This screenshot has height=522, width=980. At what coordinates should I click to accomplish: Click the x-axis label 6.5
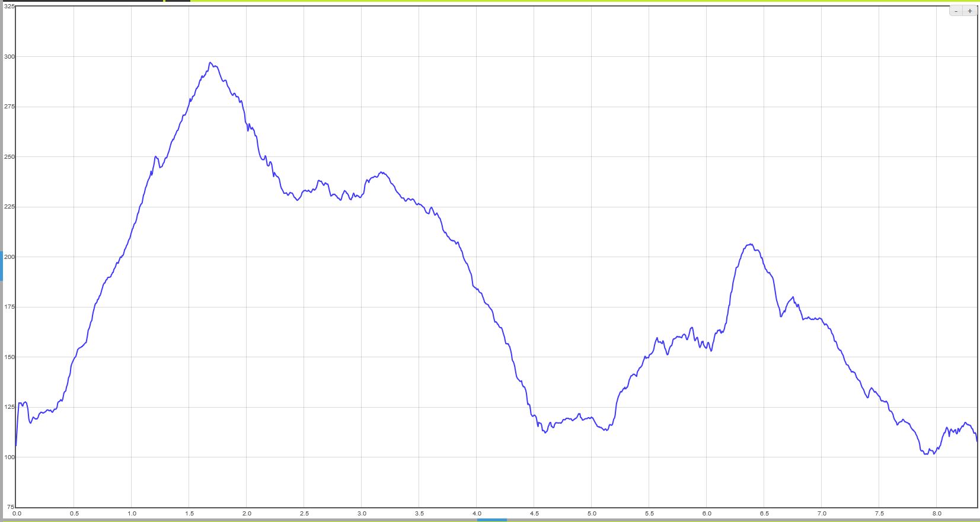pos(764,513)
